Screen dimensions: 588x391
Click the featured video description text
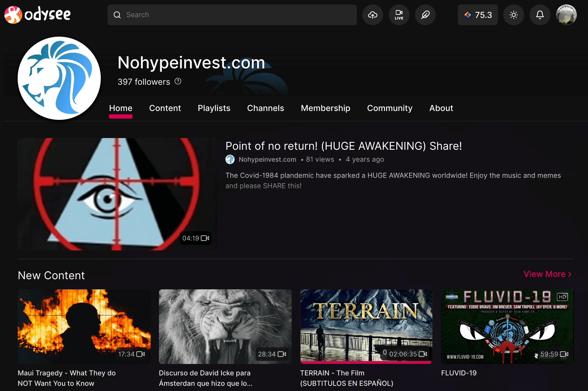click(x=393, y=180)
